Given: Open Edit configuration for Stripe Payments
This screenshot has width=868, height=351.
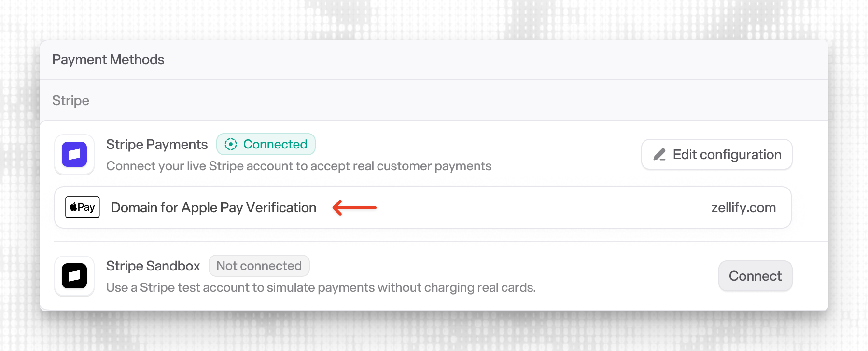Looking at the screenshot, I should pyautogui.click(x=716, y=155).
